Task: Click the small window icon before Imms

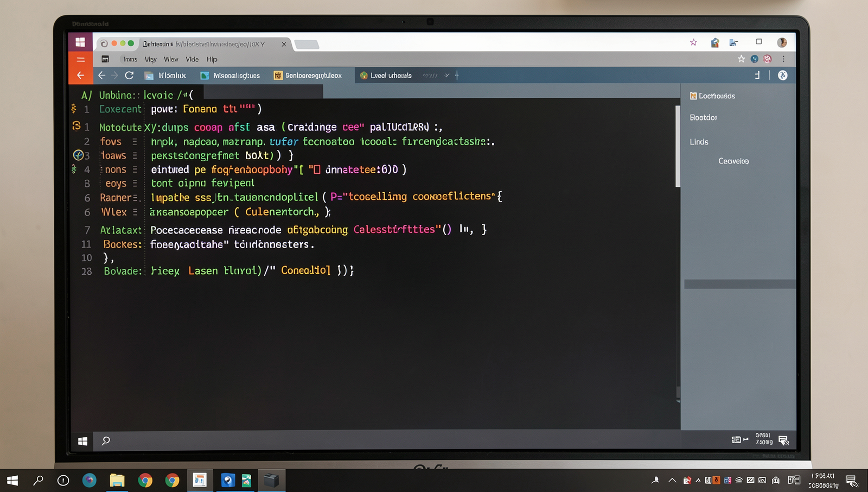Action: 105,59
